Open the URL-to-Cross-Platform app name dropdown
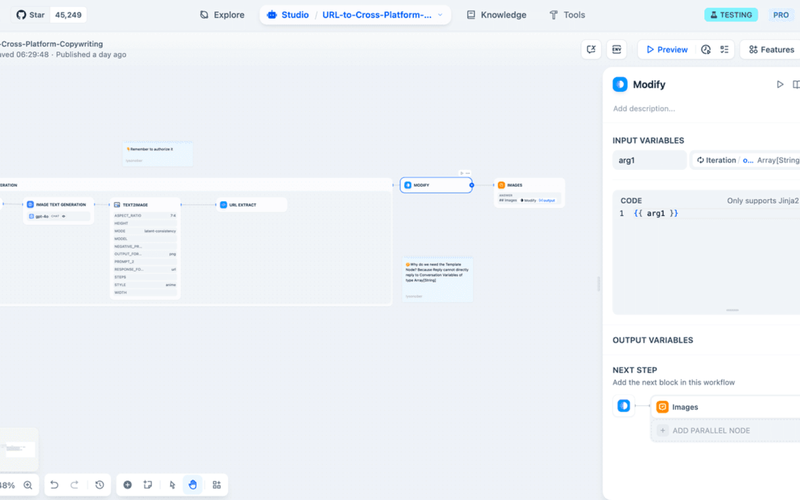Screen dimensions: 800x500 383,15
